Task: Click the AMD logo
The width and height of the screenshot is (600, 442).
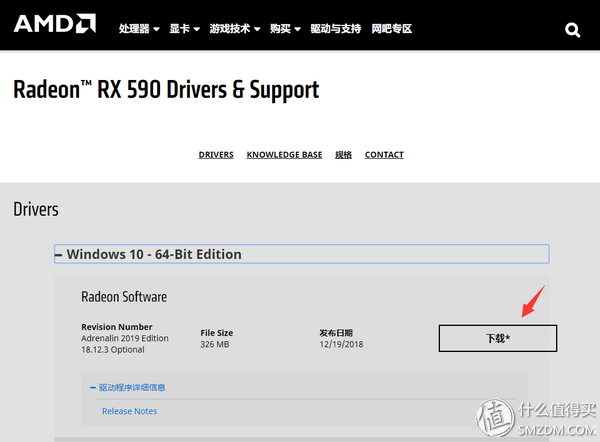Action: point(54,24)
